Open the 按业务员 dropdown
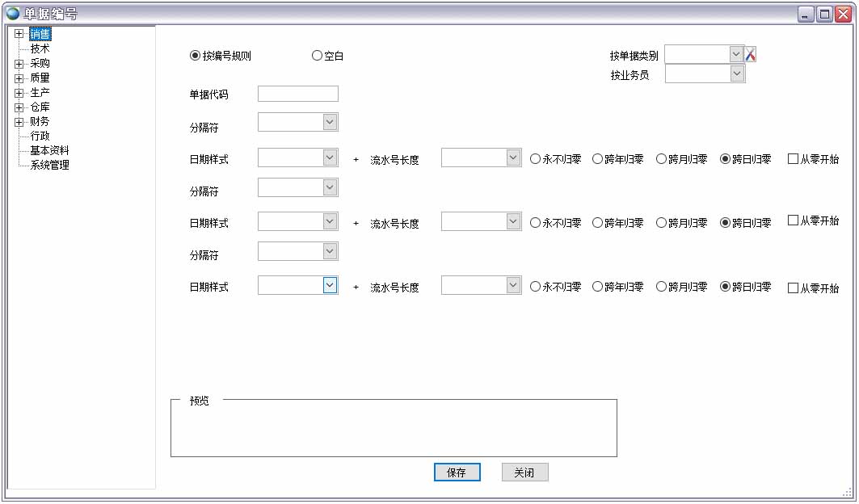Viewport: 859px width, 504px height. tap(736, 73)
